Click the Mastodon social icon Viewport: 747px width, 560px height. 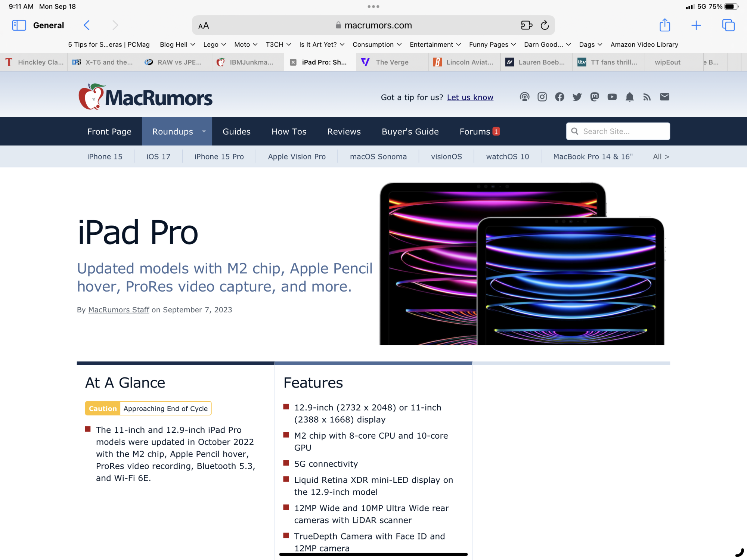(x=594, y=97)
